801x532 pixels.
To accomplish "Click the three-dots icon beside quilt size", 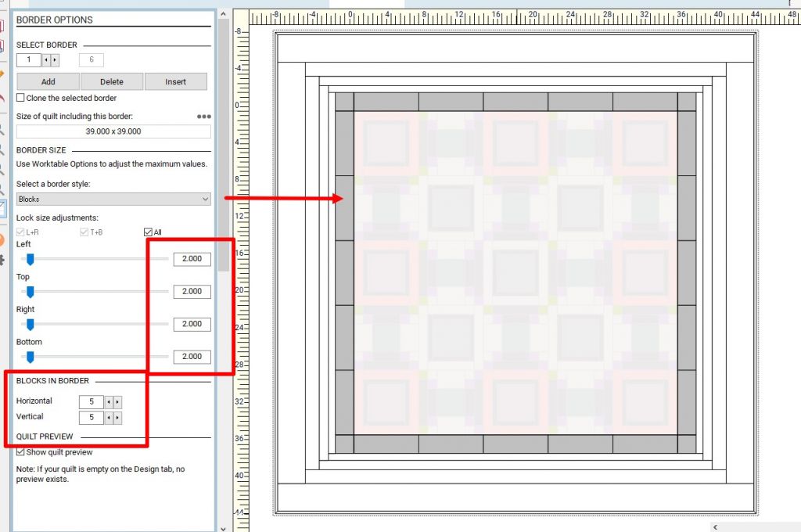I will click(204, 117).
